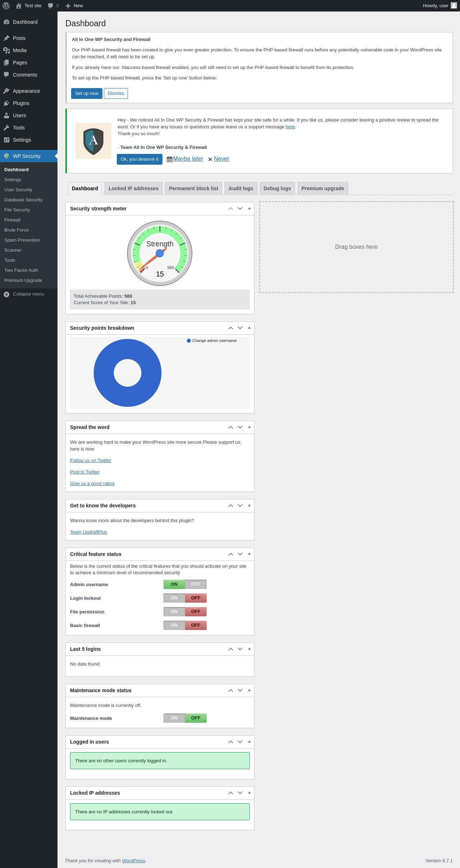
Task: Click the Strength gauge meter
Action: click(160, 253)
